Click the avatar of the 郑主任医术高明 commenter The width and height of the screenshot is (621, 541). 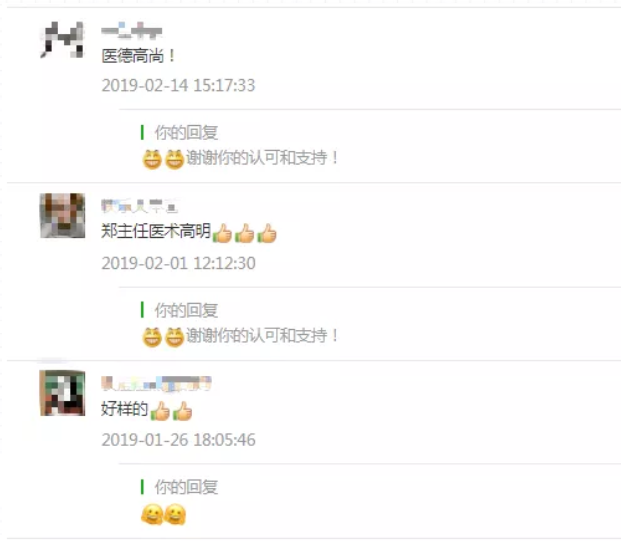pos(63,215)
